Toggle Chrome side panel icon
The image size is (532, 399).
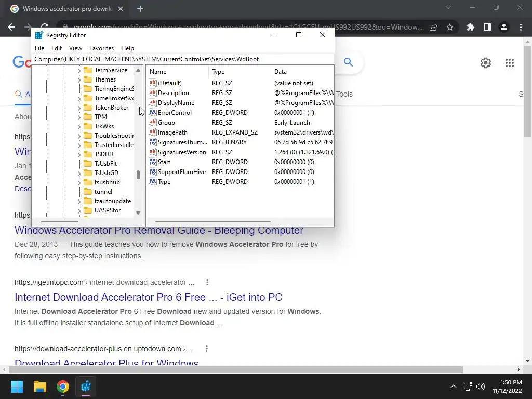487,27
